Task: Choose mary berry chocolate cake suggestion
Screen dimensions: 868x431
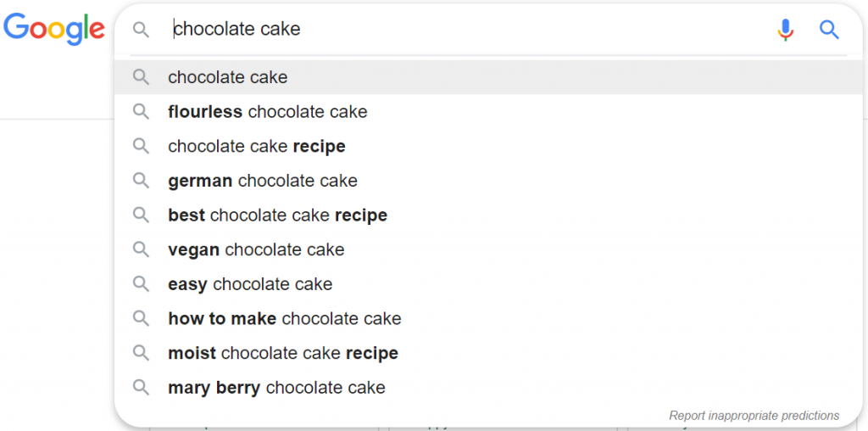Action: click(x=488, y=387)
